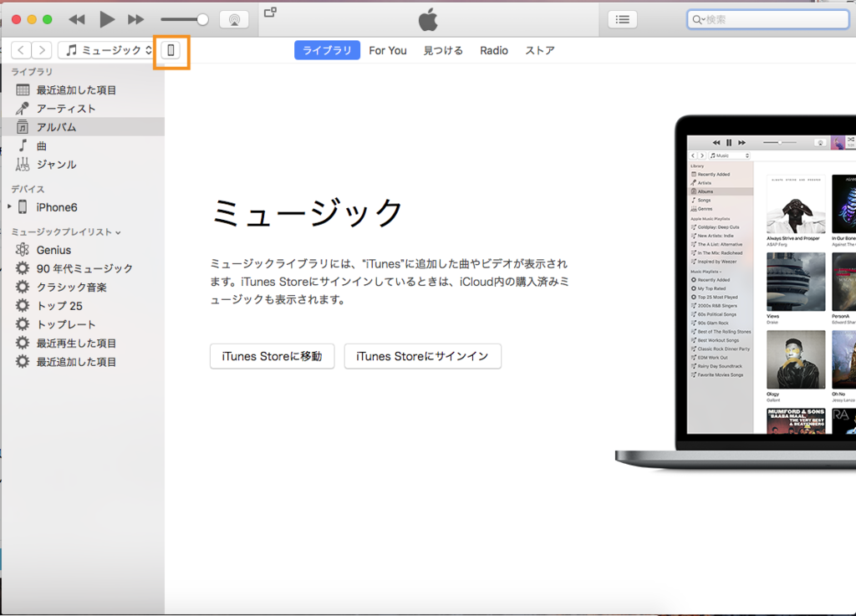Adjust the volume slider knob

pyautogui.click(x=202, y=20)
